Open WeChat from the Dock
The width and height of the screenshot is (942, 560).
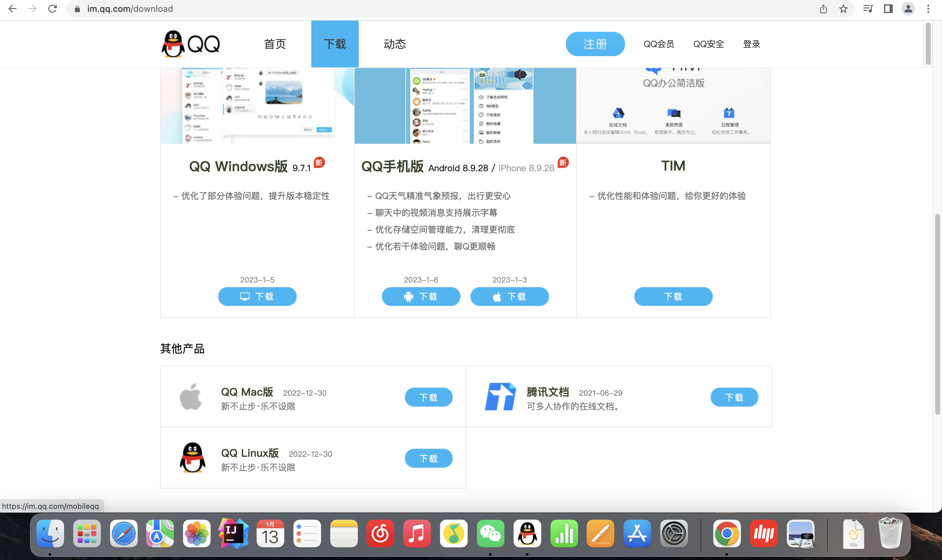click(x=490, y=533)
